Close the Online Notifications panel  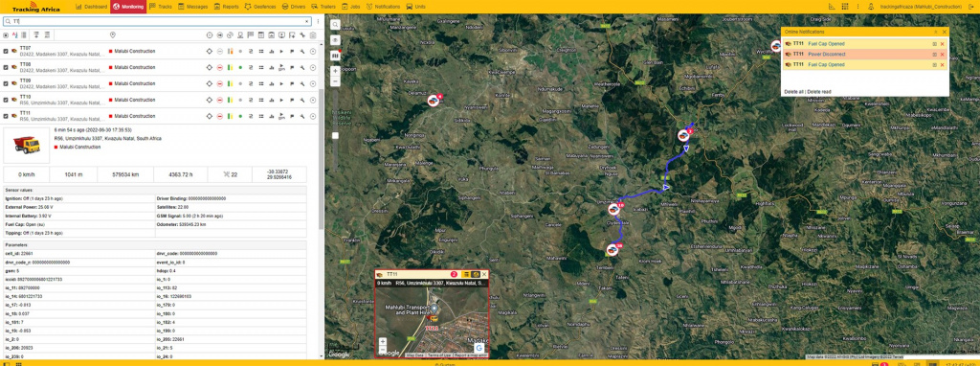pyautogui.click(x=945, y=32)
